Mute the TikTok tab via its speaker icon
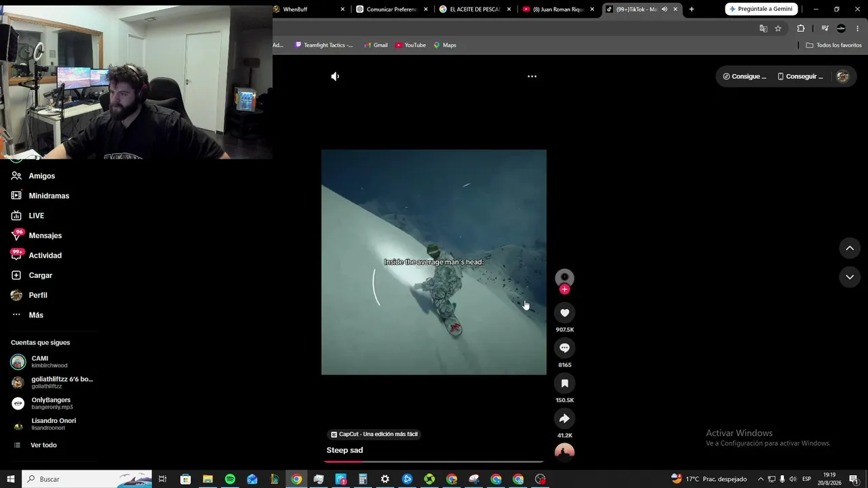 pyautogui.click(x=665, y=9)
